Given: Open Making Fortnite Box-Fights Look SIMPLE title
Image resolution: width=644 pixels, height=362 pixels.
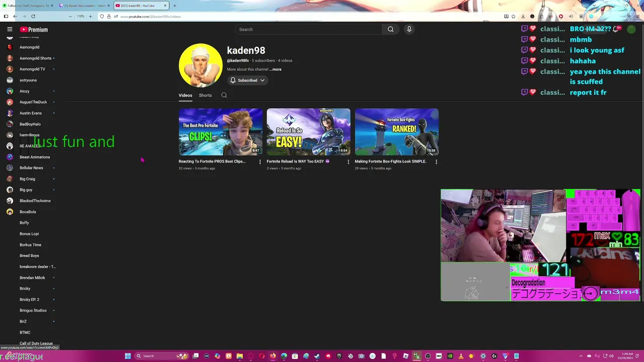Looking at the screenshot, I should point(390,161).
